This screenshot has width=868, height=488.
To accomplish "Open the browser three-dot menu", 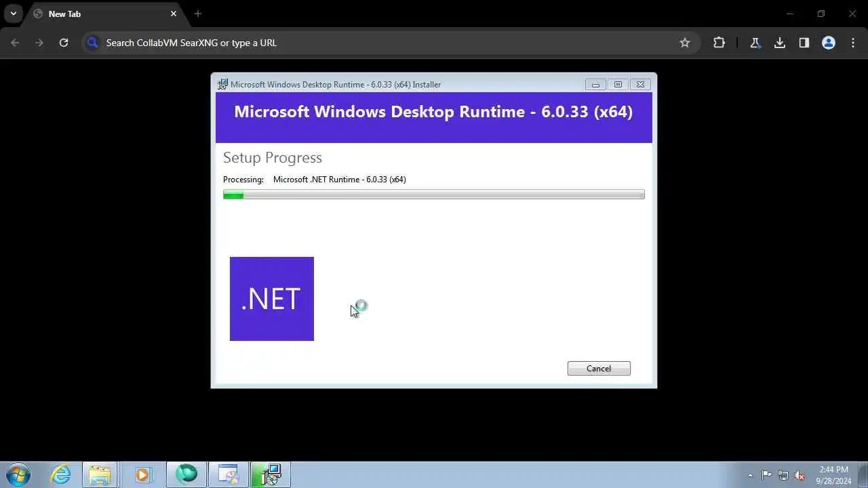I will click(853, 43).
